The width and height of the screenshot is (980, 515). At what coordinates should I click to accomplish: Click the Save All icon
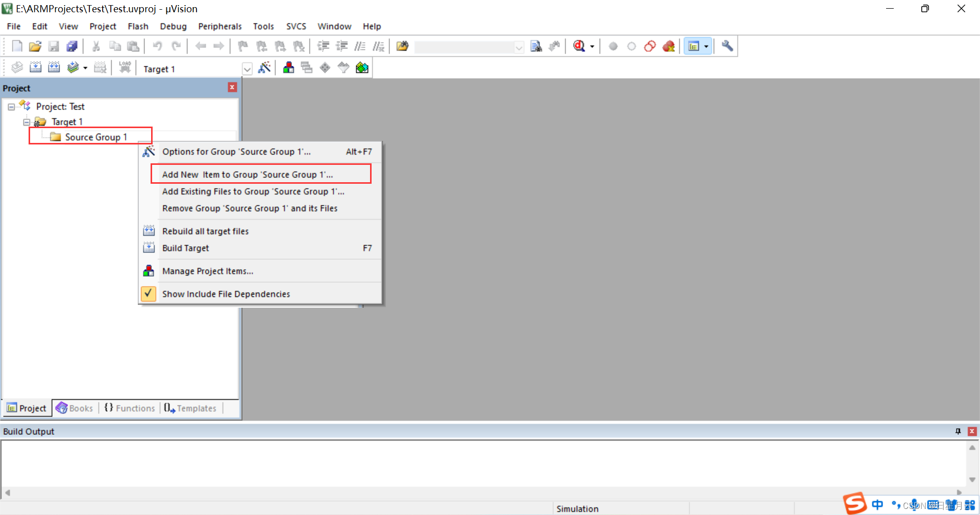pyautogui.click(x=72, y=46)
